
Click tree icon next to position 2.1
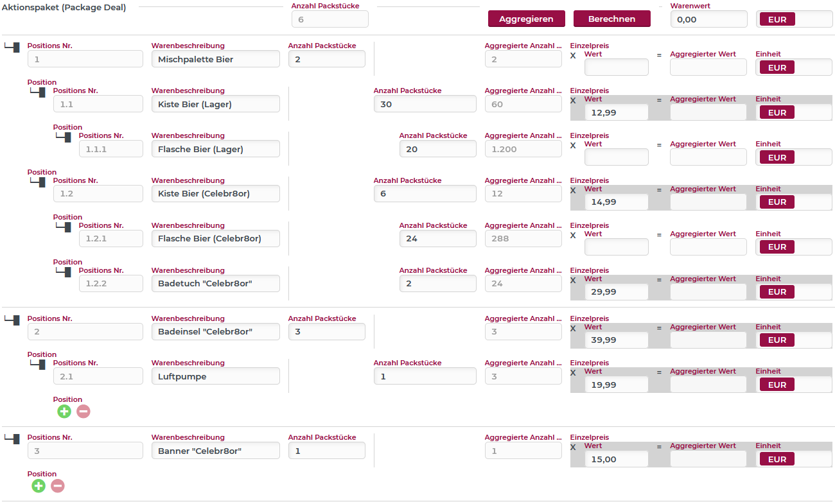click(x=39, y=365)
